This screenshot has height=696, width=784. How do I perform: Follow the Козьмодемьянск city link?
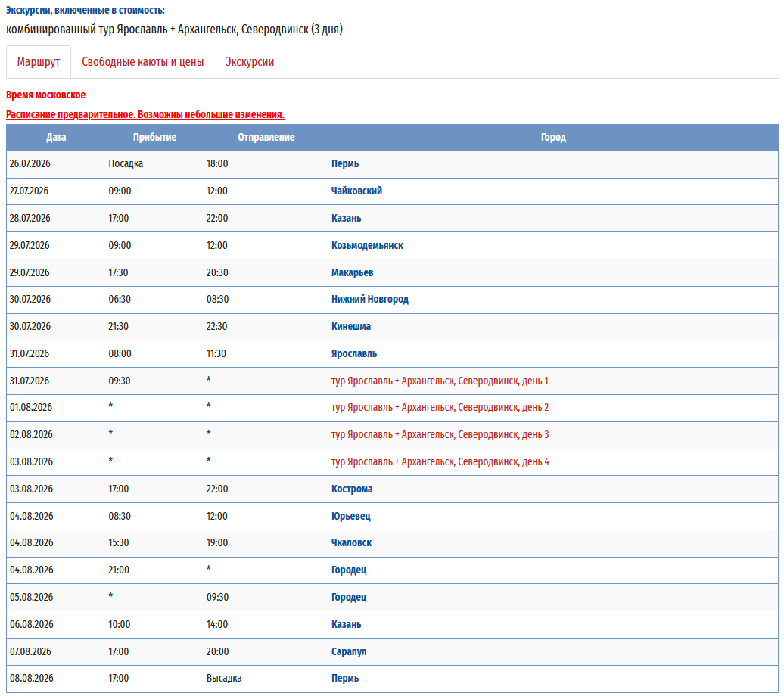pos(367,246)
